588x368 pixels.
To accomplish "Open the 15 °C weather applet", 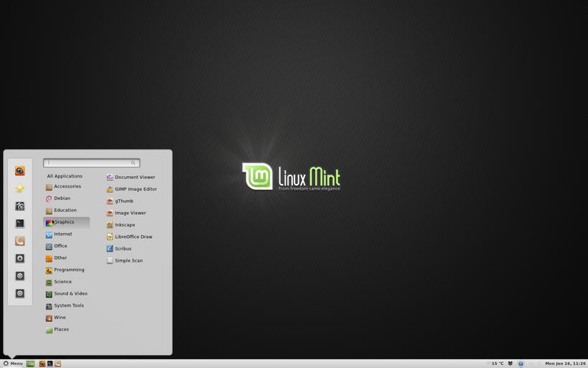I will tap(496, 364).
